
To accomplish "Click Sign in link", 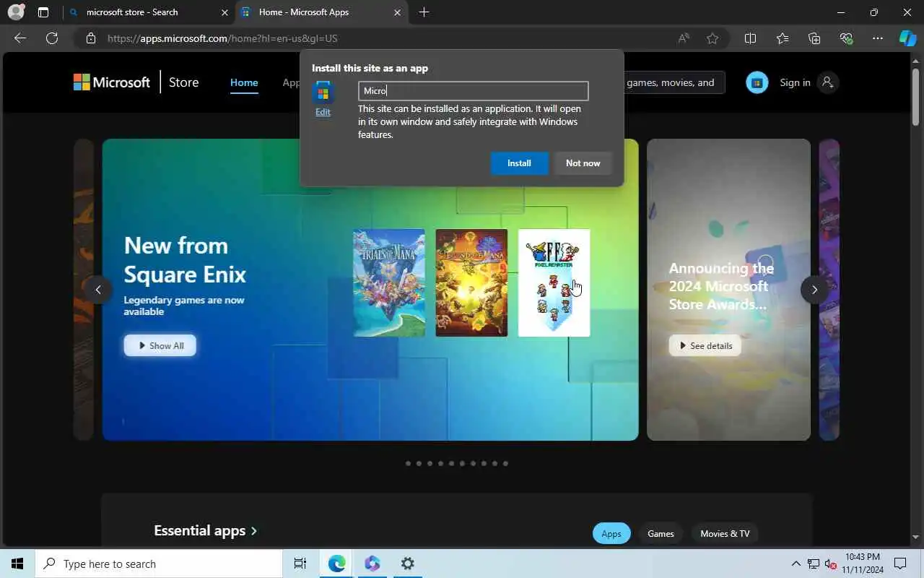I will [x=795, y=82].
